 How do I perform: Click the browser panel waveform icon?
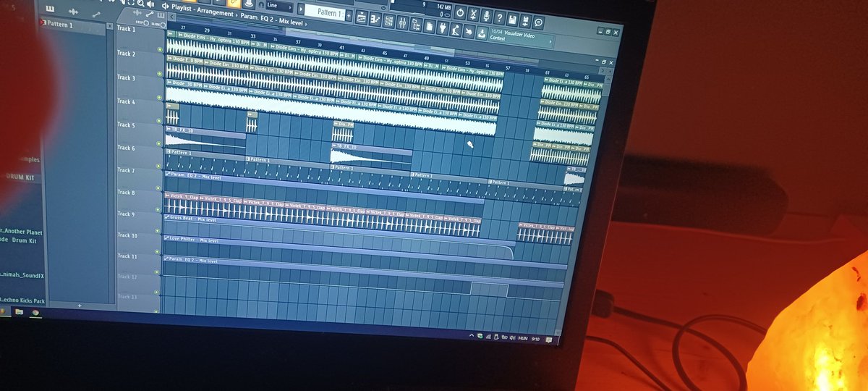click(73, 12)
